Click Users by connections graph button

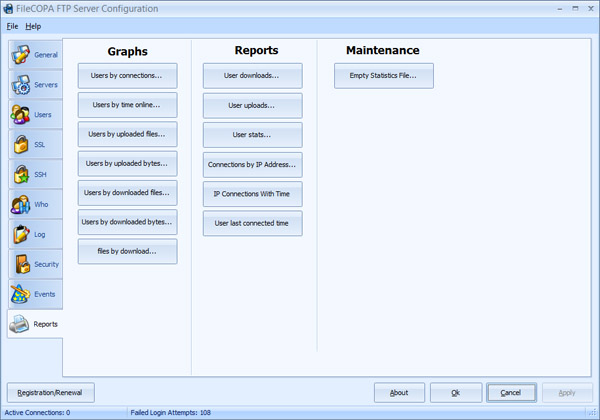[x=127, y=76]
